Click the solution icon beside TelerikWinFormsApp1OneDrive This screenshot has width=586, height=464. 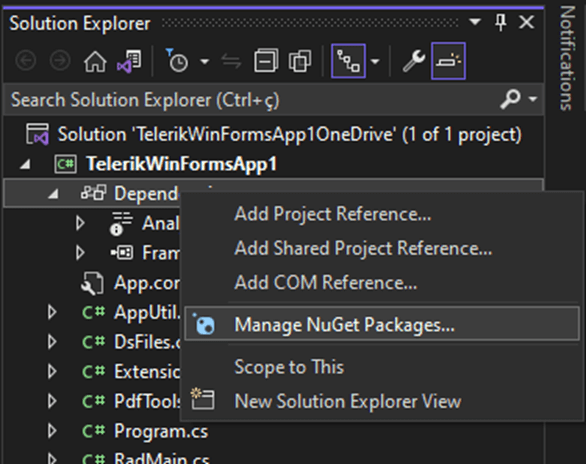37,134
